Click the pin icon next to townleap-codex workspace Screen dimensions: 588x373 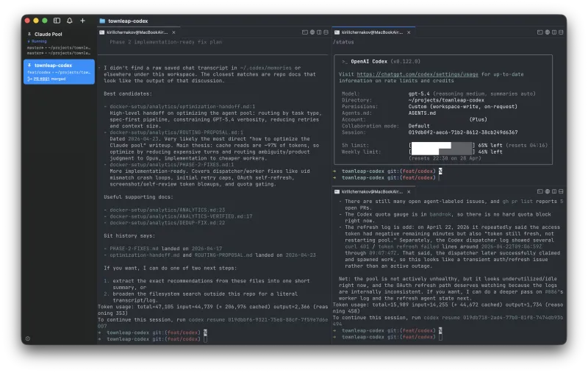(x=29, y=65)
